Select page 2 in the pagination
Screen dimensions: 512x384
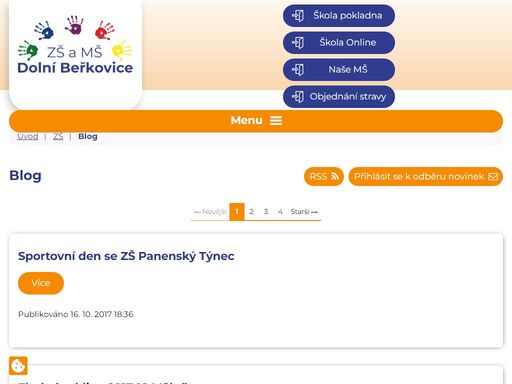251,212
